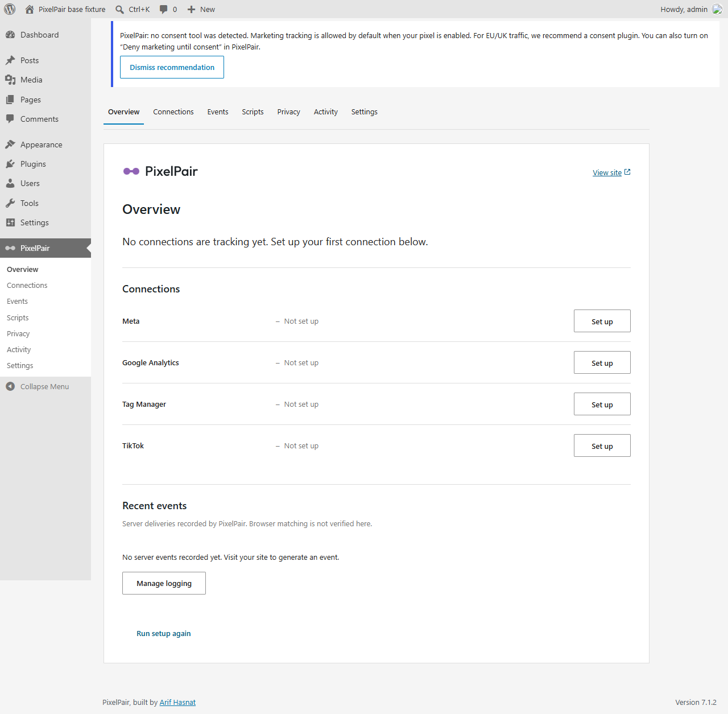Click the PixelPair menu icon in sidebar
The height and width of the screenshot is (714, 728).
(10, 248)
